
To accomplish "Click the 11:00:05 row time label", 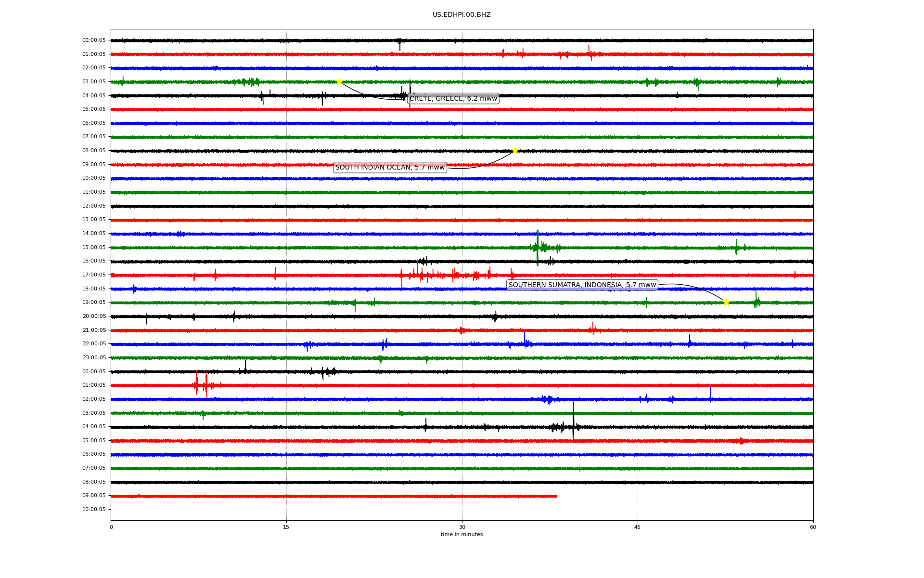I will coord(94,192).
